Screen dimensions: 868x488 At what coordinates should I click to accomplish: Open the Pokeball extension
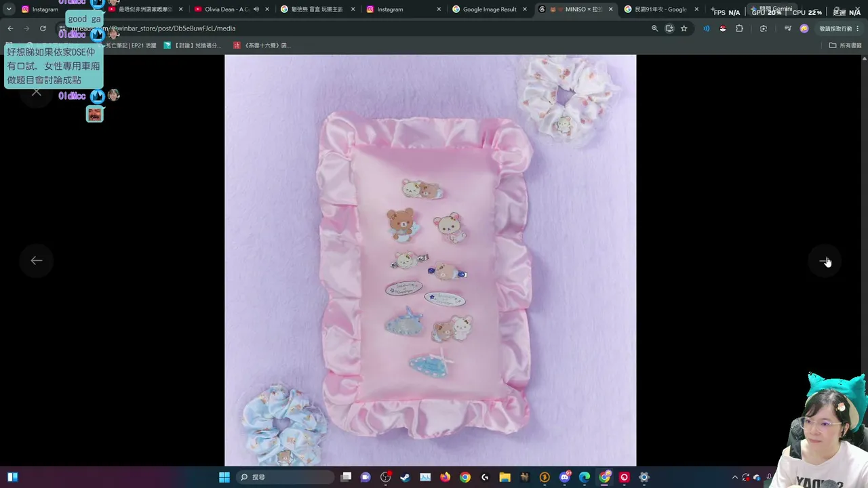tap(723, 28)
